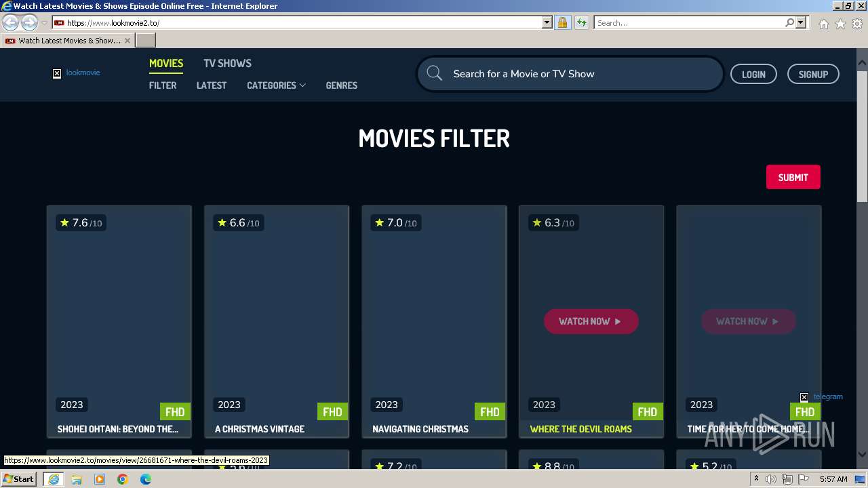Click the SIGNUP button
The height and width of the screenshot is (488, 868).
tap(813, 74)
